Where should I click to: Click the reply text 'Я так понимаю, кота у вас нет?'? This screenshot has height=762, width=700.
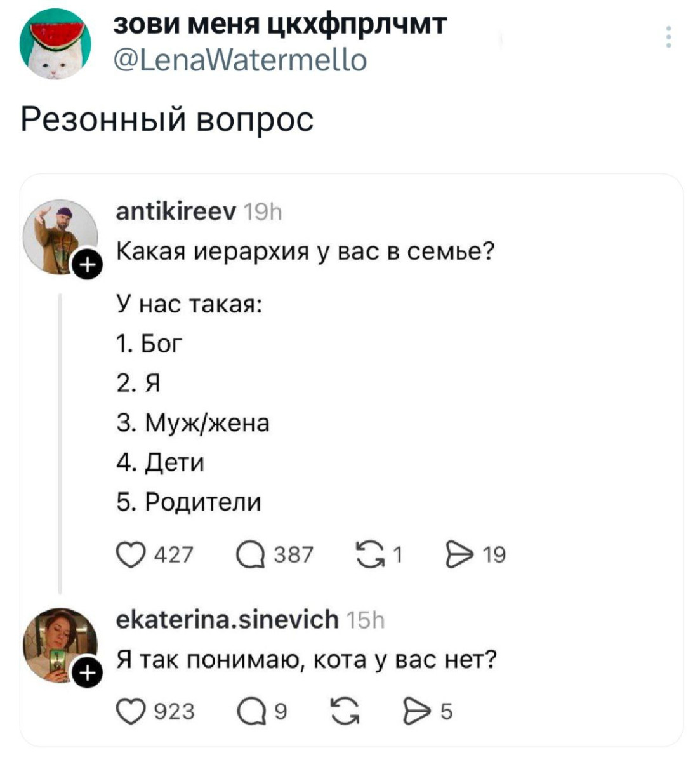point(306,660)
